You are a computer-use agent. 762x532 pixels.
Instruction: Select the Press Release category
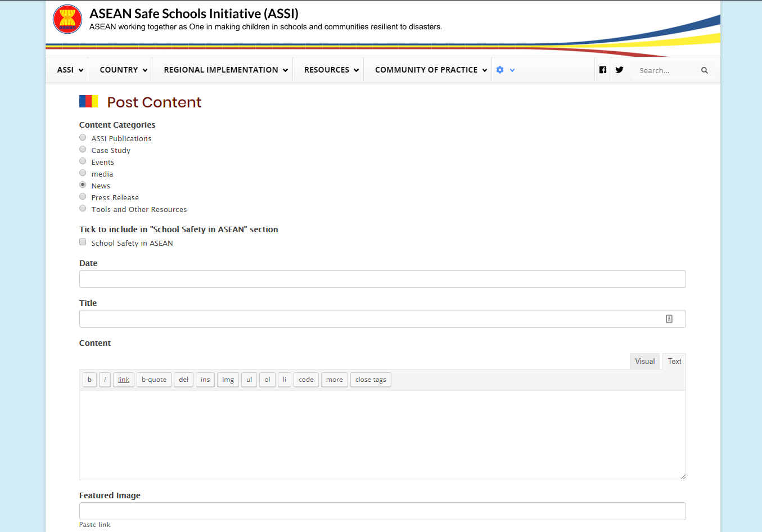[x=83, y=197]
